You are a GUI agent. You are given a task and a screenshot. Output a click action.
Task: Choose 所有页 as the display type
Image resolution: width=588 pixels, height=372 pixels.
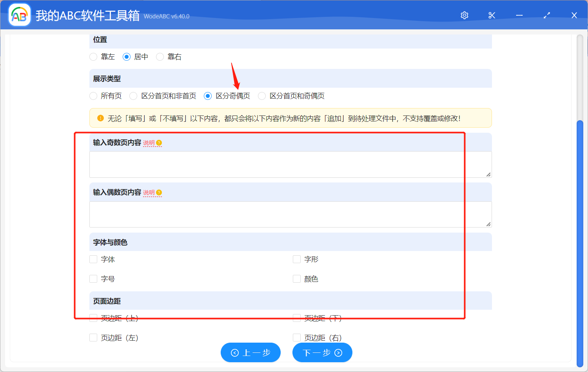(93, 96)
